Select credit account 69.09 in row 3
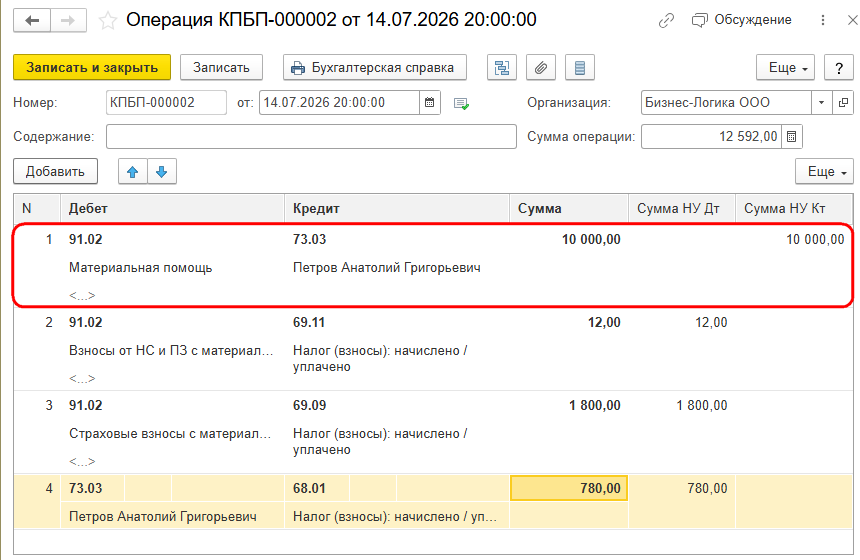 click(309, 405)
